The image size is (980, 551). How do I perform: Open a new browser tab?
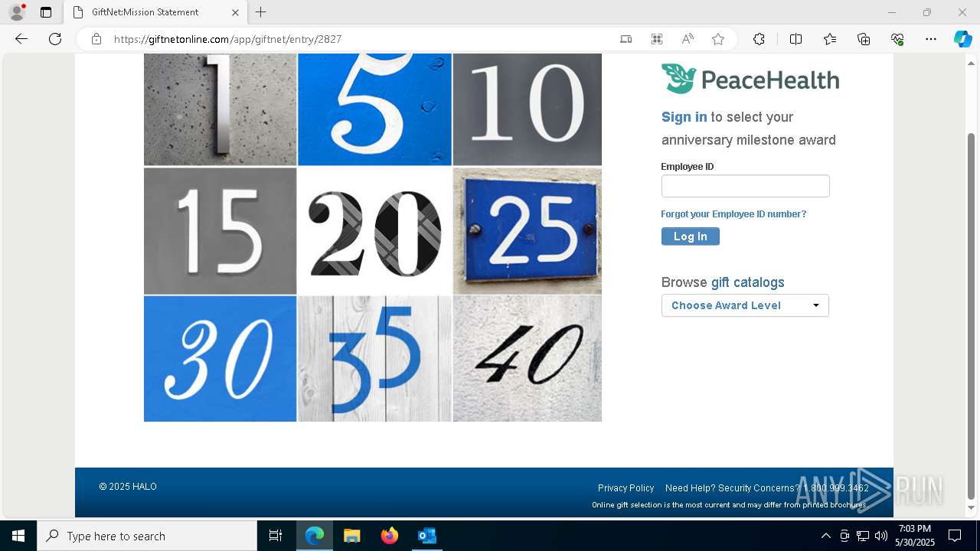coord(261,12)
